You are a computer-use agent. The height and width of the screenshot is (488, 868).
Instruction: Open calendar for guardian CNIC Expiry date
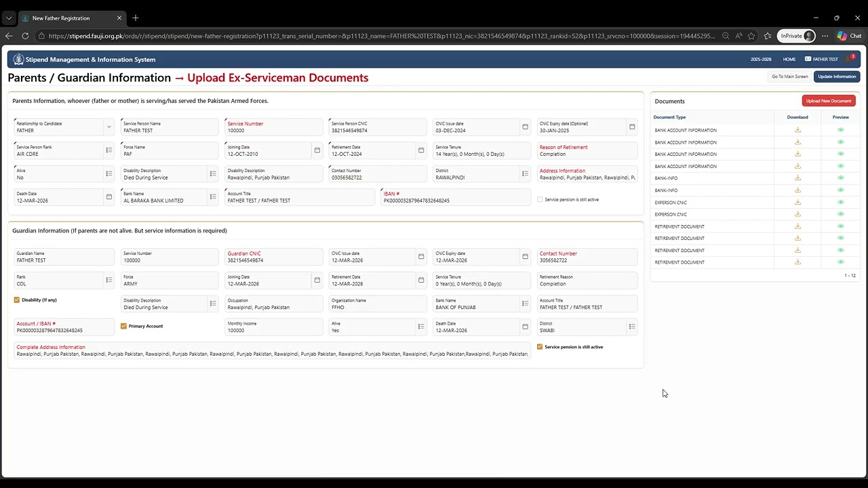pyautogui.click(x=525, y=257)
